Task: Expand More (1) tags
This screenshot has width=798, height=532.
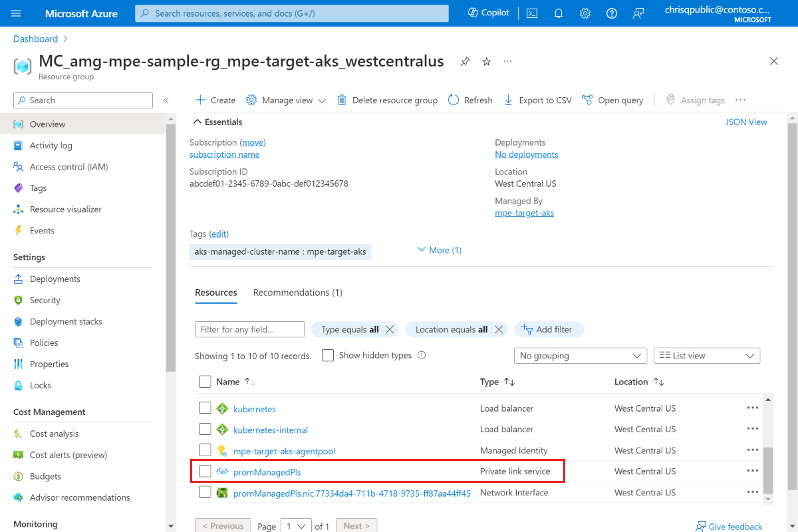Action: click(439, 250)
